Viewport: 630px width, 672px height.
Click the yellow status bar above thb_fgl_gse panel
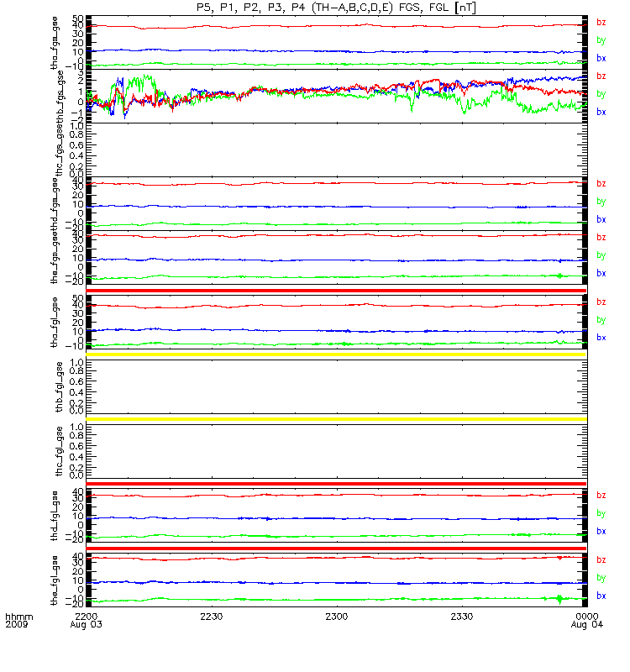pyautogui.click(x=336, y=354)
